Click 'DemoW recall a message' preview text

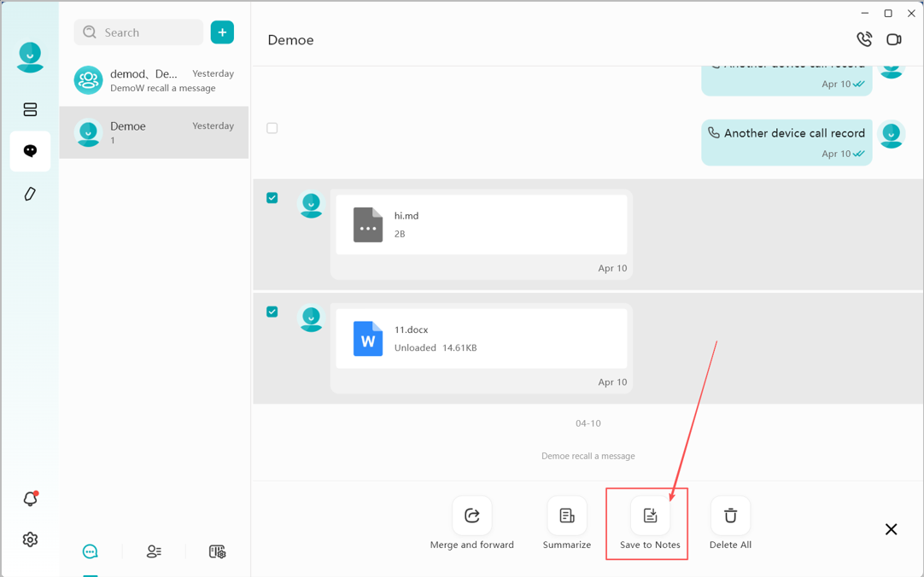pyautogui.click(x=162, y=88)
